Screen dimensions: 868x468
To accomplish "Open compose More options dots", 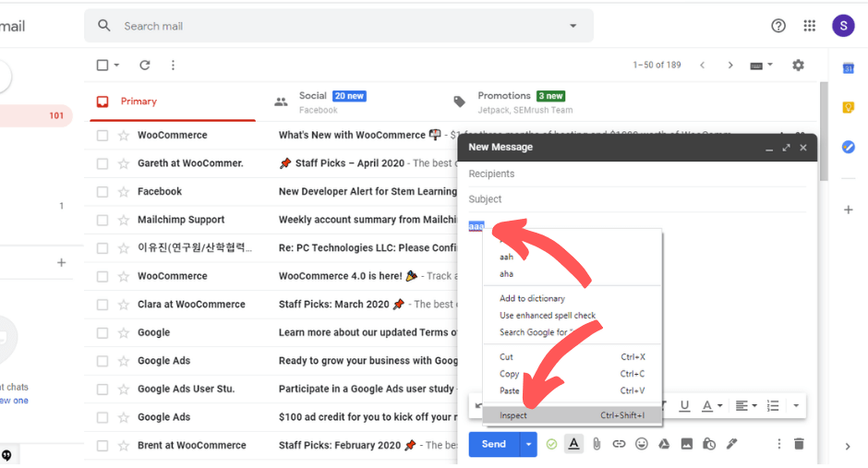I will pyautogui.click(x=778, y=444).
